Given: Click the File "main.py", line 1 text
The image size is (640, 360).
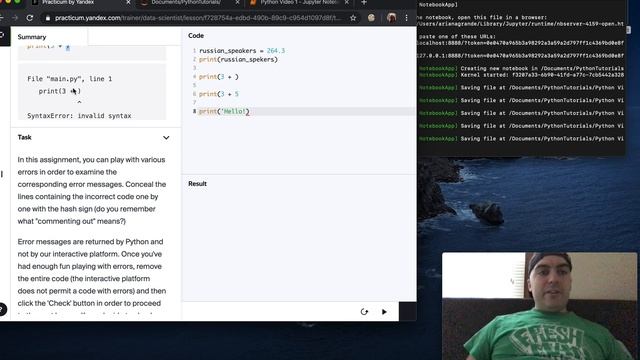Looking at the screenshot, I should (x=69, y=79).
